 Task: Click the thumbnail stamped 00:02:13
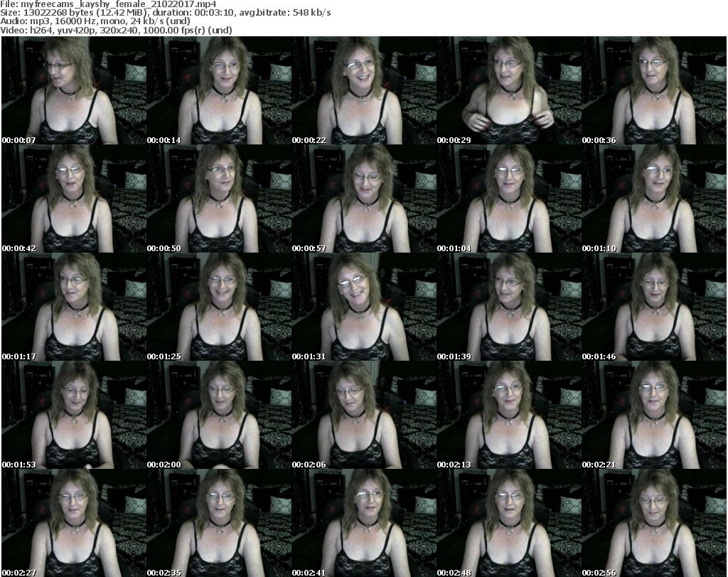coord(508,415)
